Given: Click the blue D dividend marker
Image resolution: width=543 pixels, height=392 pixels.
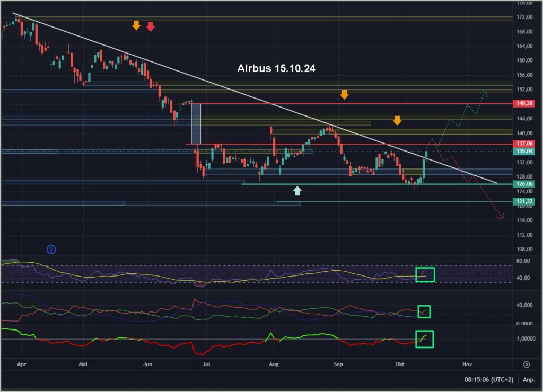Looking at the screenshot, I should pyautogui.click(x=51, y=249).
